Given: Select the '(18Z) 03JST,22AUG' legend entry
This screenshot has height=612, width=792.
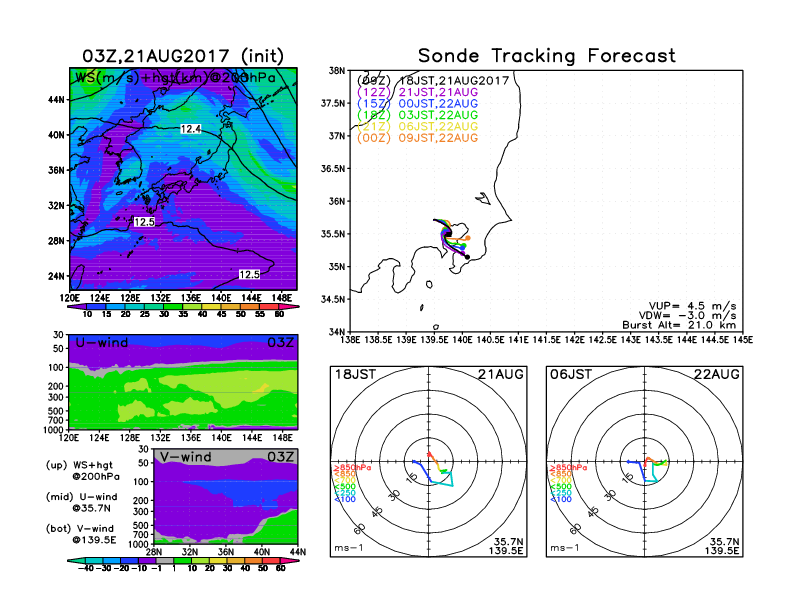Looking at the screenshot, I should coord(417,115).
